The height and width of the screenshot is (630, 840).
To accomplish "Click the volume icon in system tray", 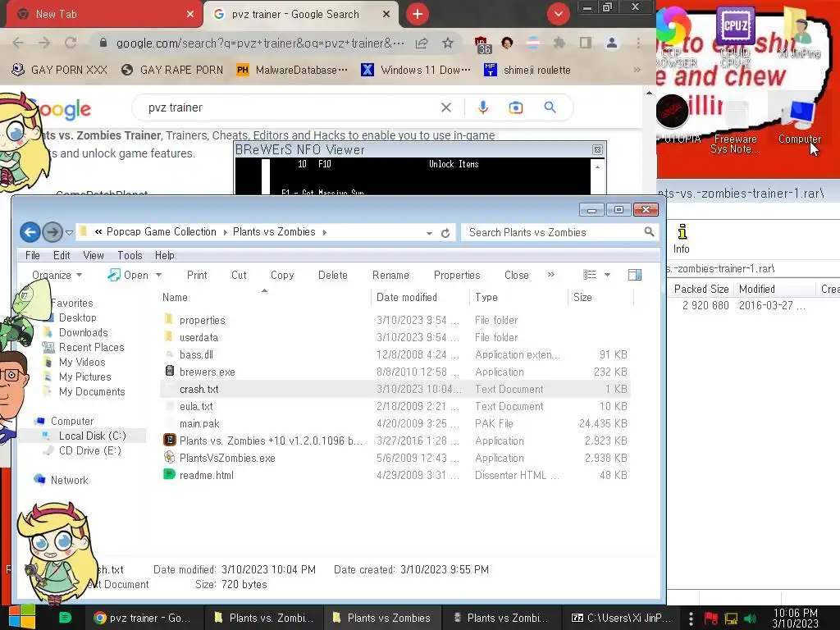I will [750, 619].
